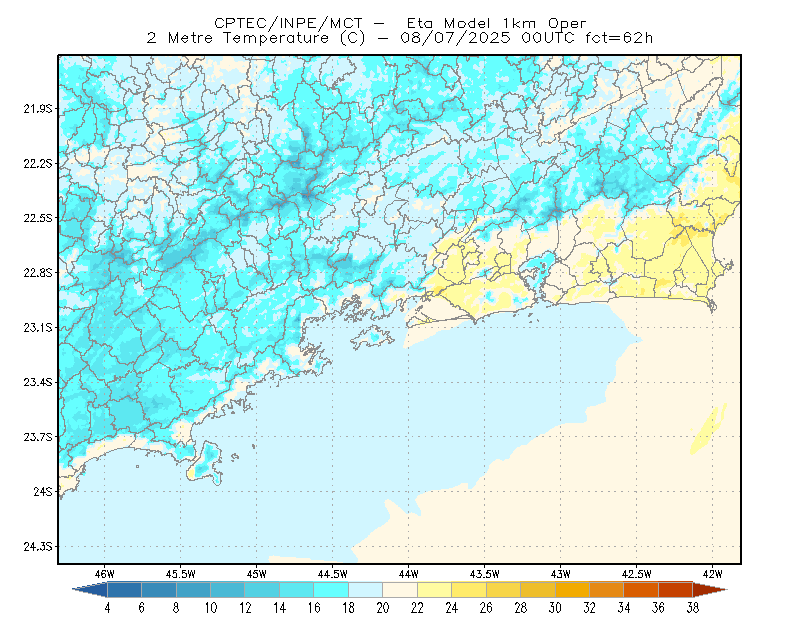Click the 46W longitude axis label

coord(105,574)
